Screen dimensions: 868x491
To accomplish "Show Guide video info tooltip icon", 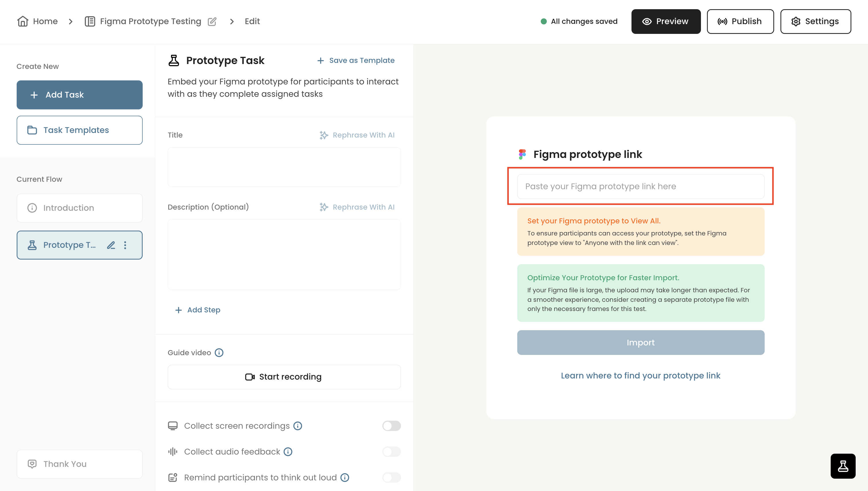I will (219, 353).
